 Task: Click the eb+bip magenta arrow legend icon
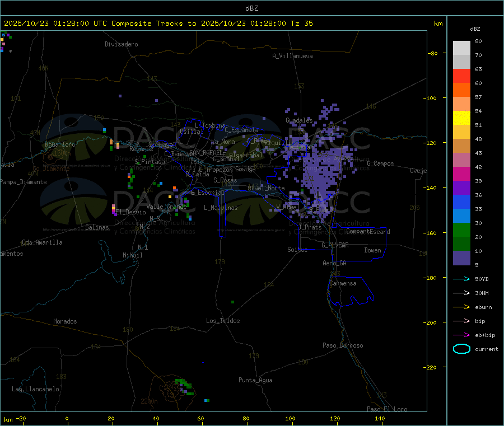tap(461, 335)
